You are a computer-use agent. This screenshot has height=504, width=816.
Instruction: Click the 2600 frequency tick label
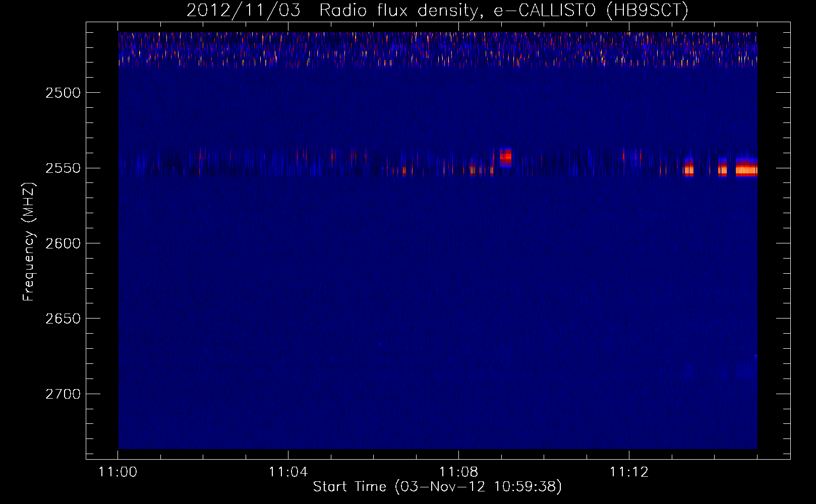tap(63, 243)
